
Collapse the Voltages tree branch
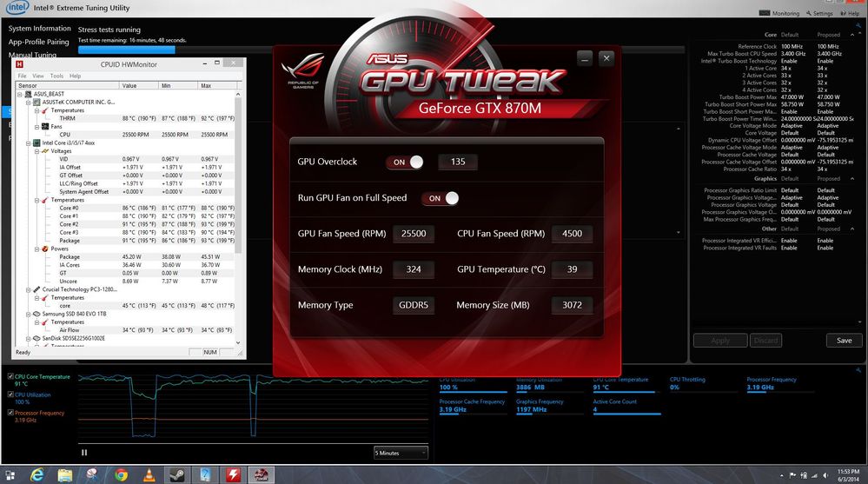pyautogui.click(x=36, y=151)
